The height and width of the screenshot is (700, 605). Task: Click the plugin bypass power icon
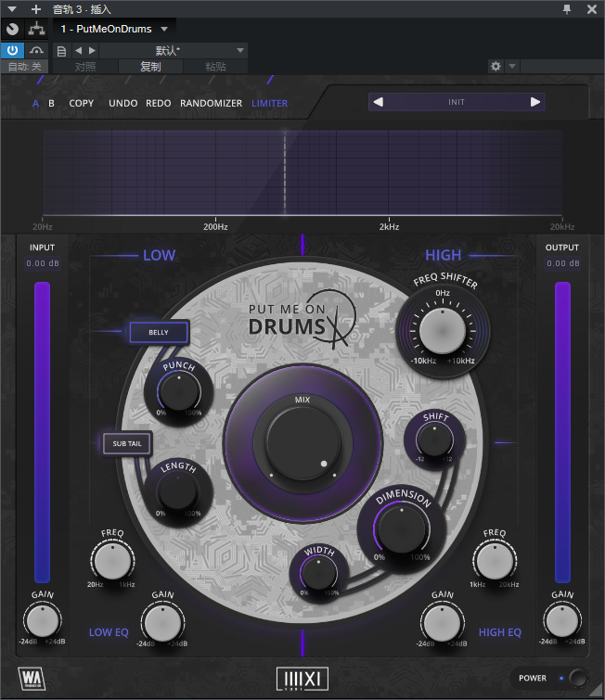point(12,50)
